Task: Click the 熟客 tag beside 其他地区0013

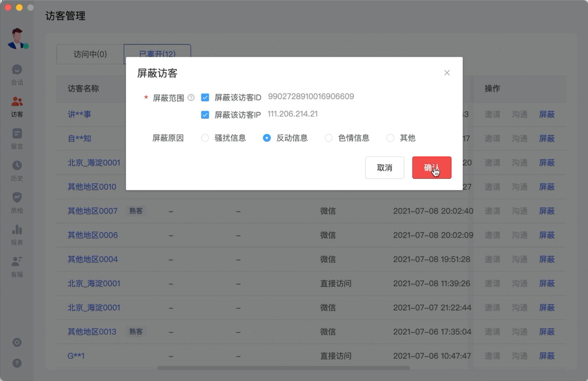Action: [136, 332]
